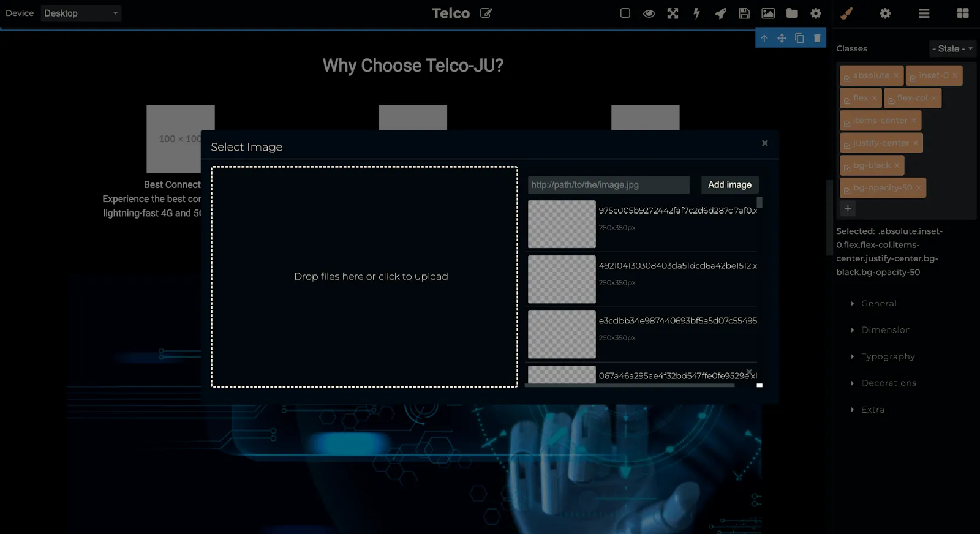Open the Device Desktop dropdown
The height and width of the screenshot is (534, 980).
[x=81, y=13]
